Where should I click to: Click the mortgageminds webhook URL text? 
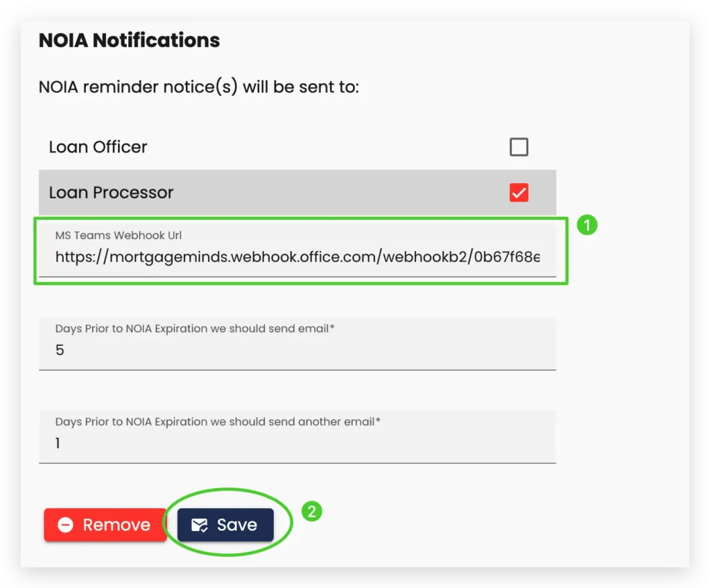coord(297,257)
